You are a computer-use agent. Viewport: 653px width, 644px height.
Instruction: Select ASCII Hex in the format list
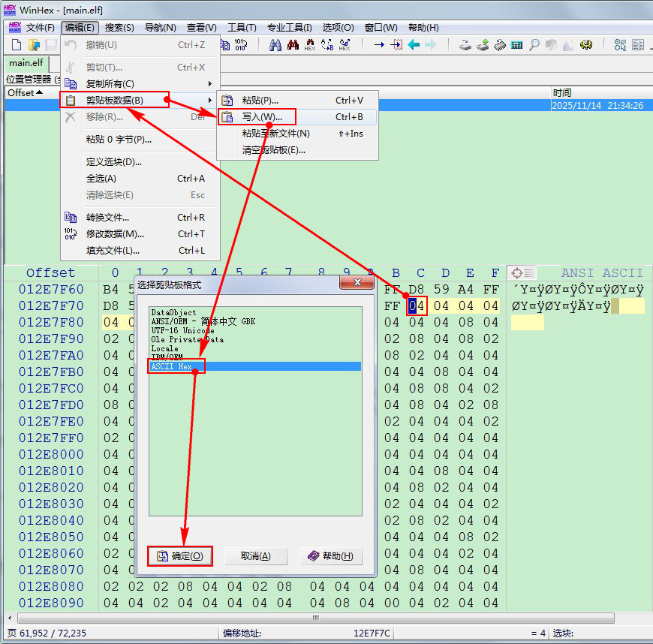tap(171, 366)
